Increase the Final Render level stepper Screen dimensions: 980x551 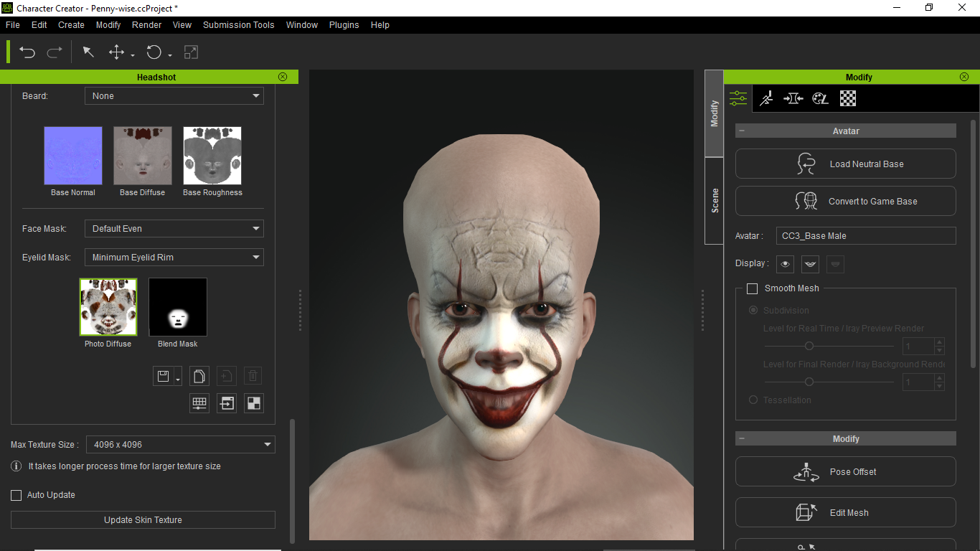click(x=939, y=378)
